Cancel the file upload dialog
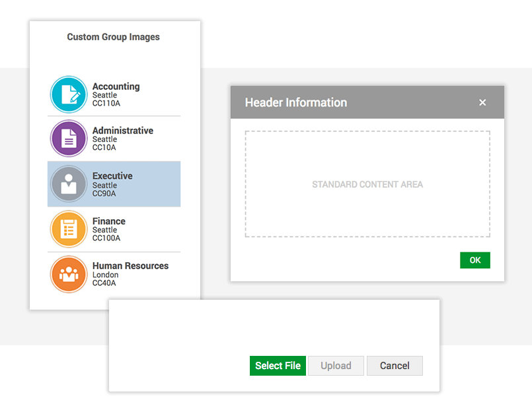 pos(395,366)
